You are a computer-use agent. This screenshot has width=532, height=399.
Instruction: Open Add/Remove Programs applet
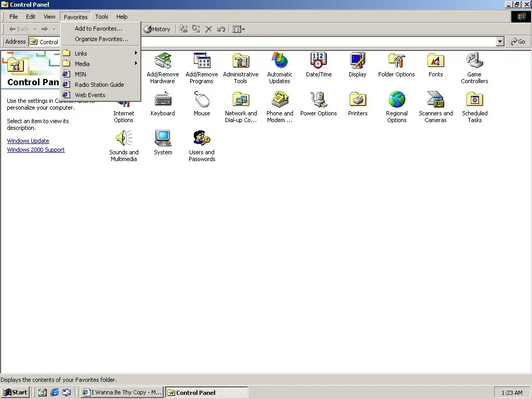coord(202,68)
